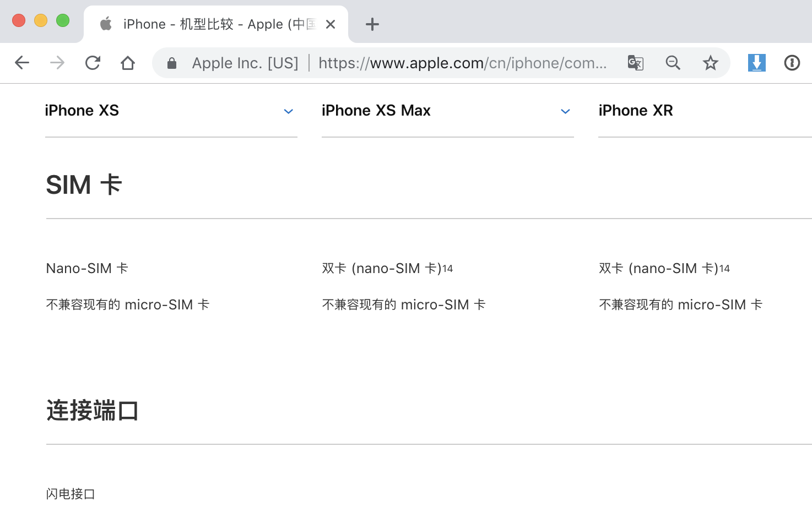This screenshot has width=812, height=512.
Task: Select the iPhone 机型比较 browser tab
Action: 216,24
